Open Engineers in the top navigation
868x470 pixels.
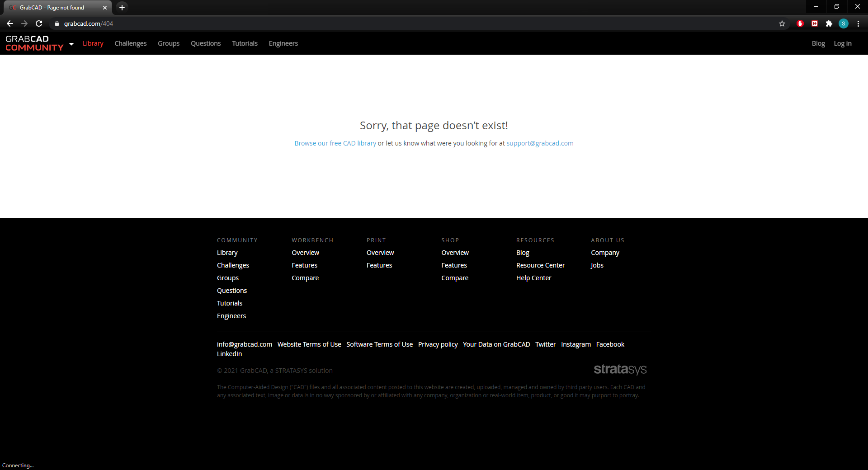click(x=283, y=43)
